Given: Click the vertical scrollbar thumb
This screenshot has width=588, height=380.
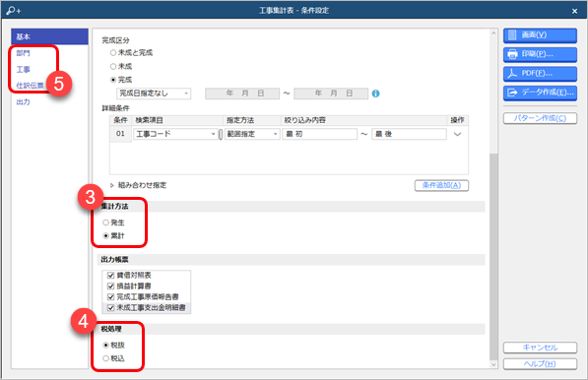Looking at the screenshot, I should click(493, 256).
